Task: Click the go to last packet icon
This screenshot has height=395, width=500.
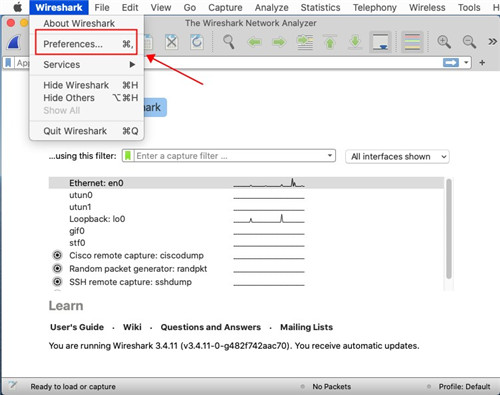Action: click(x=355, y=42)
